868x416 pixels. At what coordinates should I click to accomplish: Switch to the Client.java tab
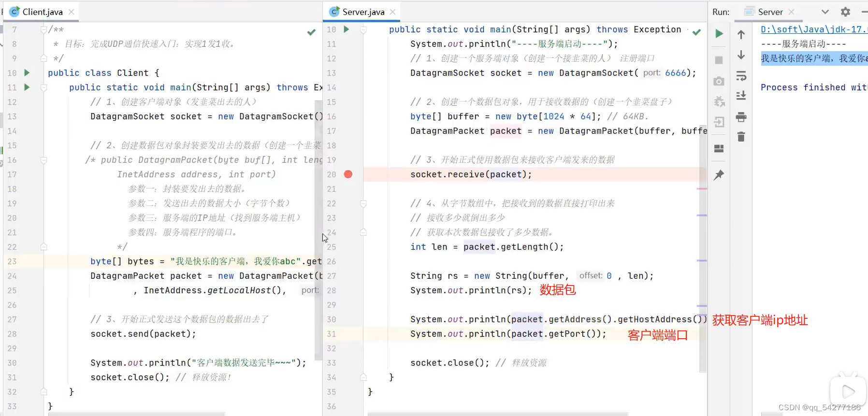coord(43,12)
